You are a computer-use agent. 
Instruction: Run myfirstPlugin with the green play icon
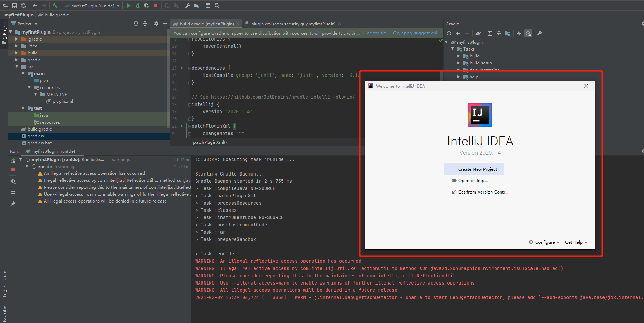coord(129,6)
